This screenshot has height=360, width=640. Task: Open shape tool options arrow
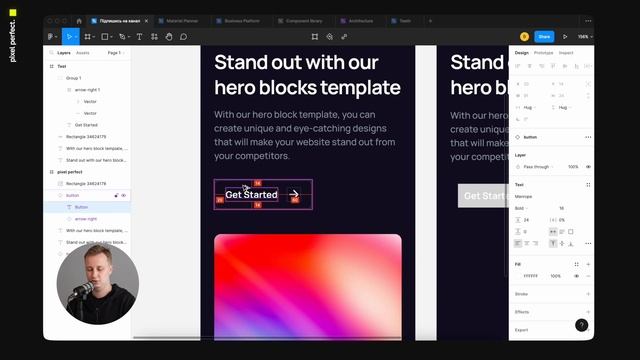(x=111, y=37)
